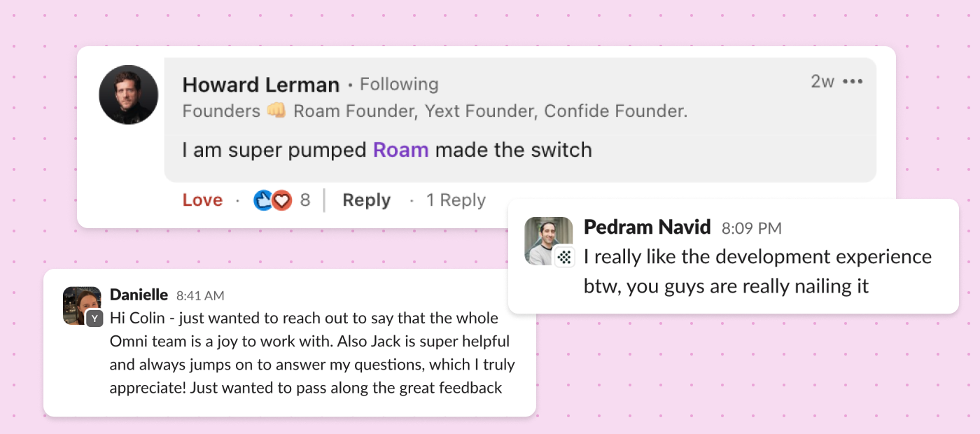Click the 2w timestamp on the comment
Viewport: 980px width, 434px height.
click(822, 82)
